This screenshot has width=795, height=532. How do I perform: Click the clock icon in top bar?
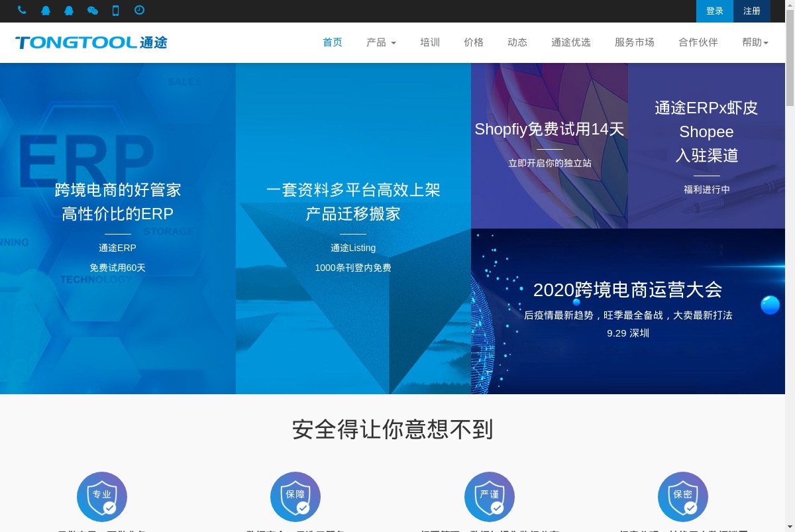[x=139, y=10]
